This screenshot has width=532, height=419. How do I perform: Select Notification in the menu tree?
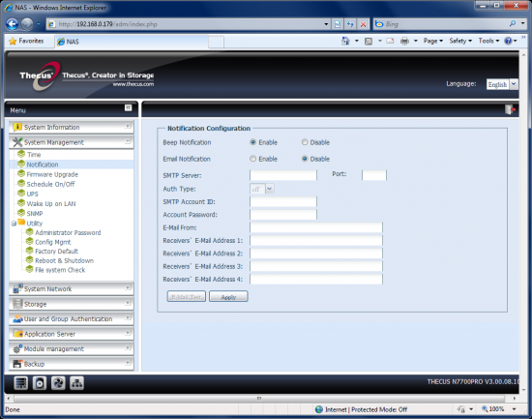tap(42, 165)
